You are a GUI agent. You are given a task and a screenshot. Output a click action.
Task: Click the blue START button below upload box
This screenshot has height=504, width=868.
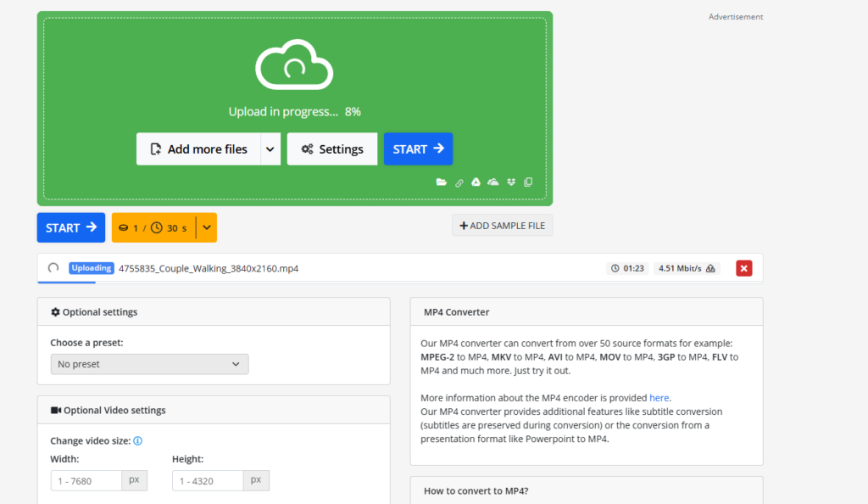pyautogui.click(x=71, y=227)
